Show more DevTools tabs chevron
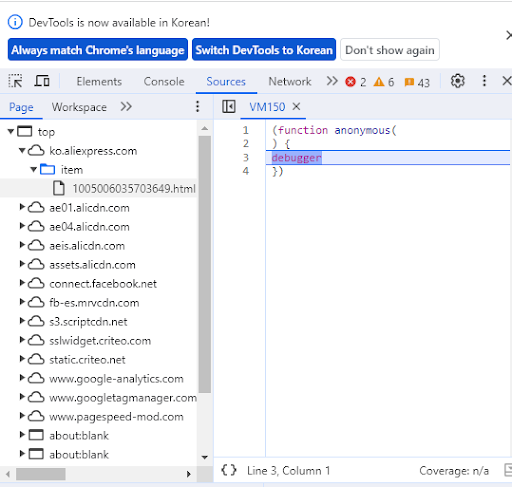512x487 pixels. tap(332, 81)
